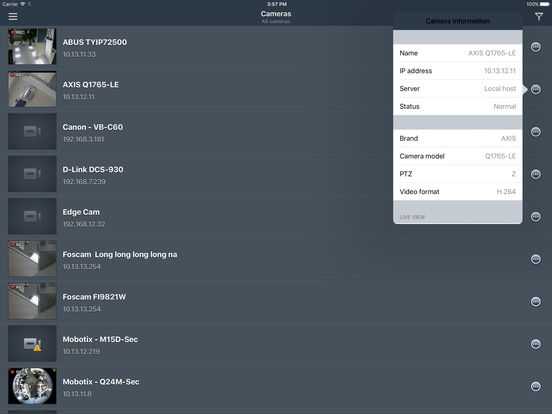Select AXIS Q1765-LE camera name in list
The height and width of the screenshot is (414, 552).
[x=90, y=84]
